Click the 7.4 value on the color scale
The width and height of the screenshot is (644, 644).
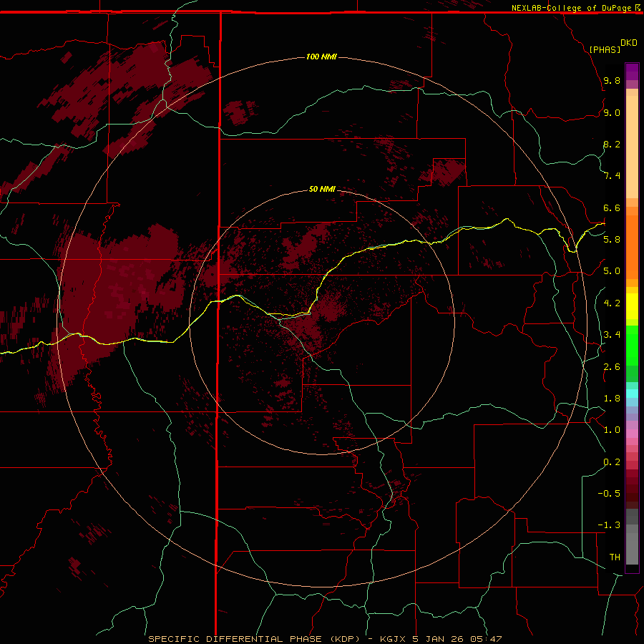pyautogui.click(x=612, y=176)
